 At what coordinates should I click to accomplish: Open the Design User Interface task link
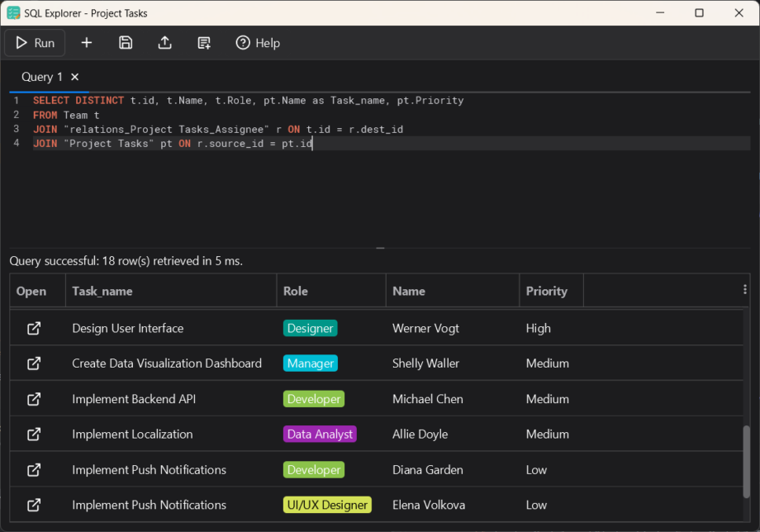(35, 327)
